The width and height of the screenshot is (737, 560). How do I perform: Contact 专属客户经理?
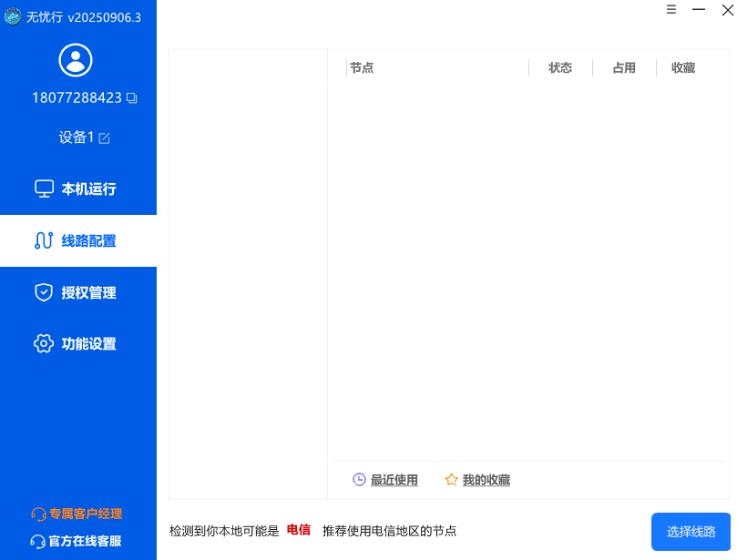click(x=77, y=514)
